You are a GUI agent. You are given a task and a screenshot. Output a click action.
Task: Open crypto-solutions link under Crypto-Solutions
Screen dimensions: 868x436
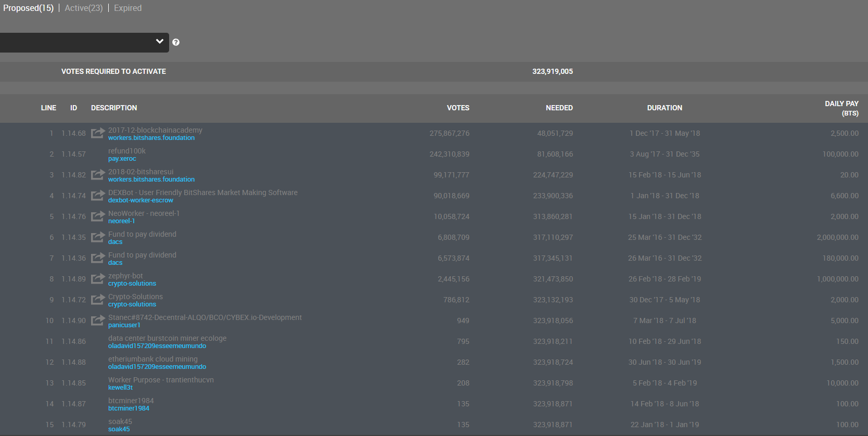pyautogui.click(x=132, y=304)
